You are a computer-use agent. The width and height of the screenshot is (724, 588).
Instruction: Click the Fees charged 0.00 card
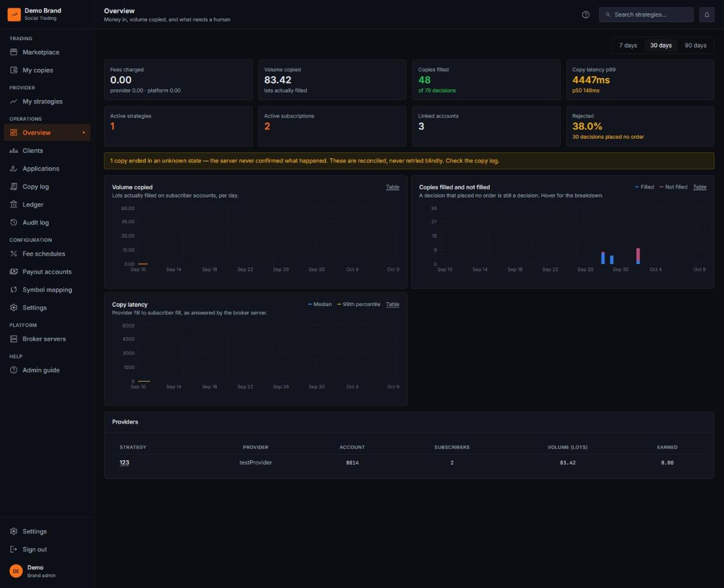pyautogui.click(x=178, y=79)
